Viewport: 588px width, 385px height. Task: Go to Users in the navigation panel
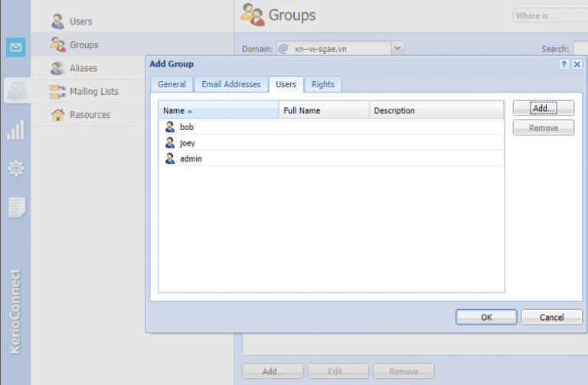pyautogui.click(x=80, y=21)
